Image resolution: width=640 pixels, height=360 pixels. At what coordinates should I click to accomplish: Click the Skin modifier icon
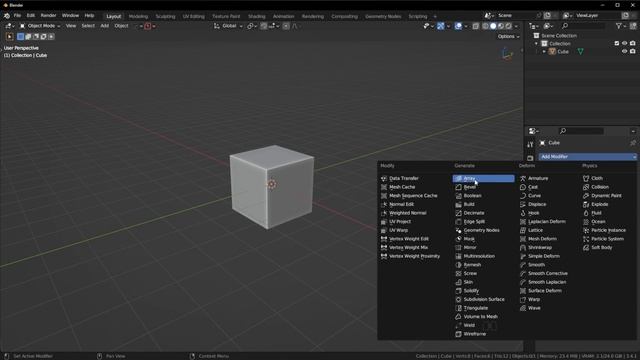click(458, 282)
